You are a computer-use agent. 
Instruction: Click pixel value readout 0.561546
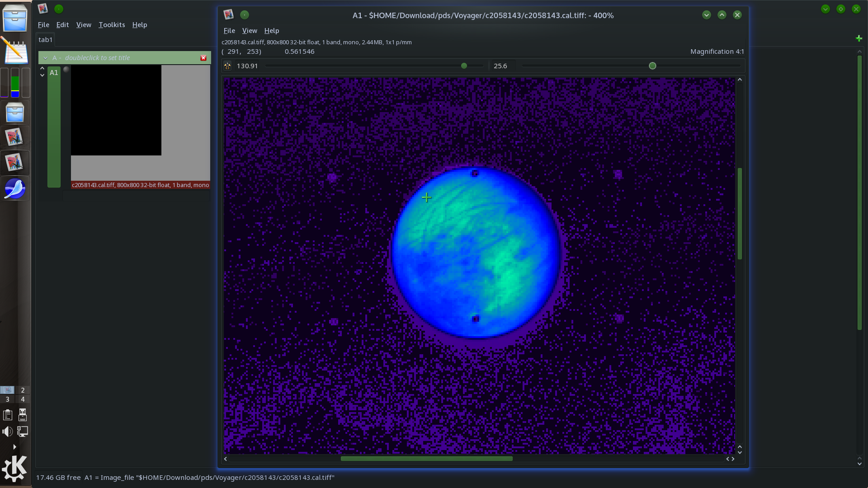click(x=299, y=52)
